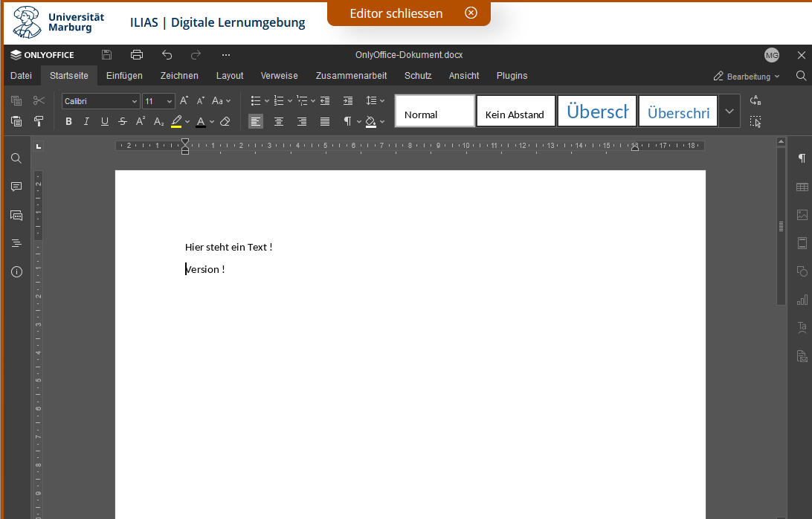The image size is (812, 519).
Task: Toggle italic formatting
Action: click(86, 121)
